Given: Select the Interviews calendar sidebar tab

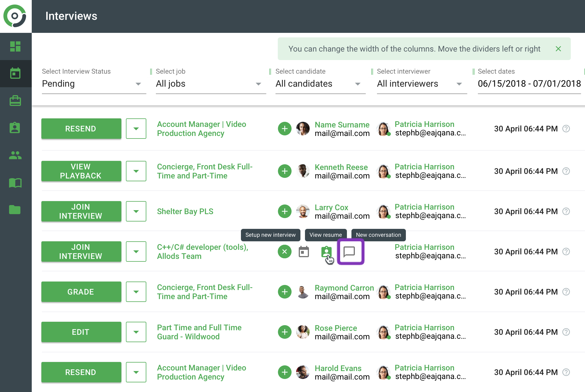Looking at the screenshot, I should tap(15, 73).
